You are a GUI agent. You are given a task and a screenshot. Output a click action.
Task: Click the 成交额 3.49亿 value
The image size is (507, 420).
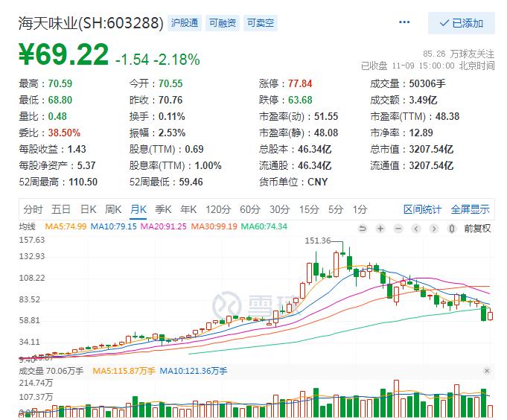pyautogui.click(x=423, y=100)
